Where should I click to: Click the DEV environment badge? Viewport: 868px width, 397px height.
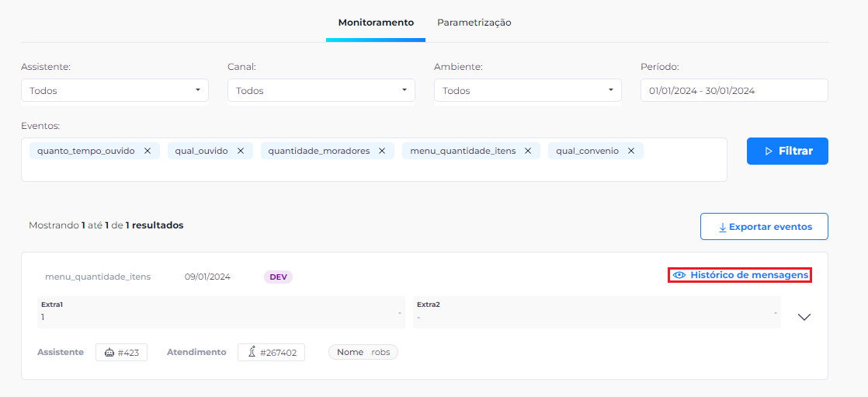pyautogui.click(x=278, y=277)
